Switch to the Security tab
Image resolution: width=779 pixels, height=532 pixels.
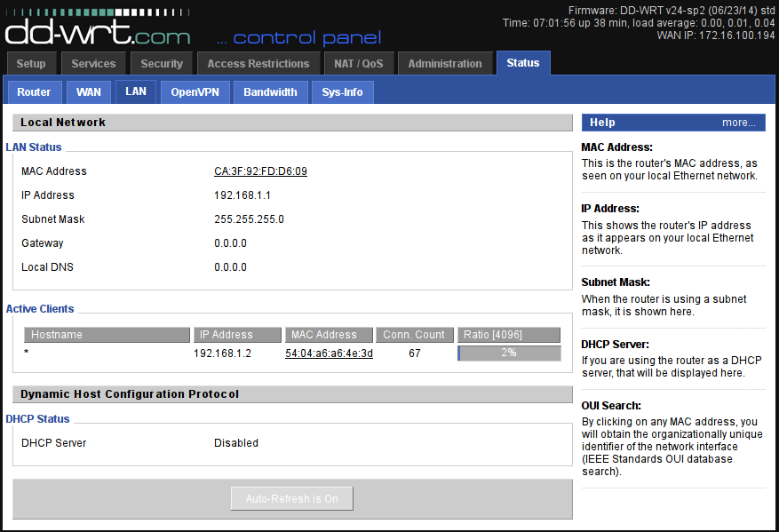click(162, 64)
